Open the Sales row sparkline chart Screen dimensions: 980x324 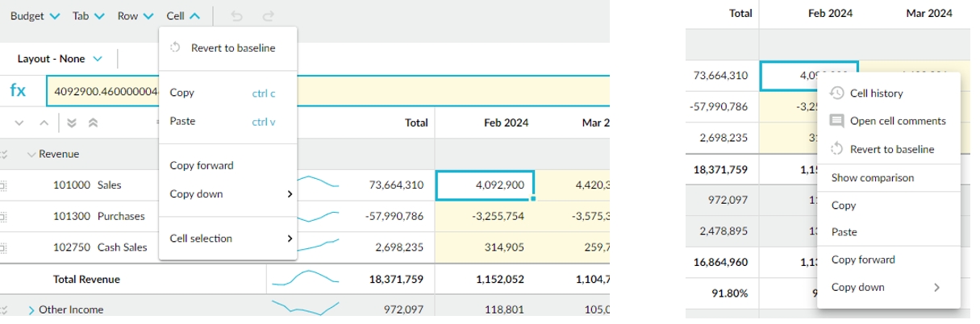[317, 185]
